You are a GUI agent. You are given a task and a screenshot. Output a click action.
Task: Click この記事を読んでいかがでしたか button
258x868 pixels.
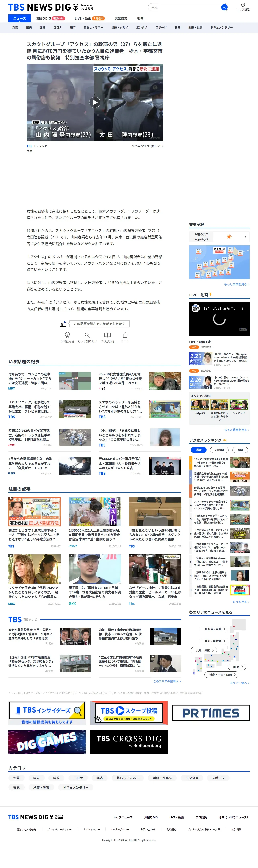(99, 323)
